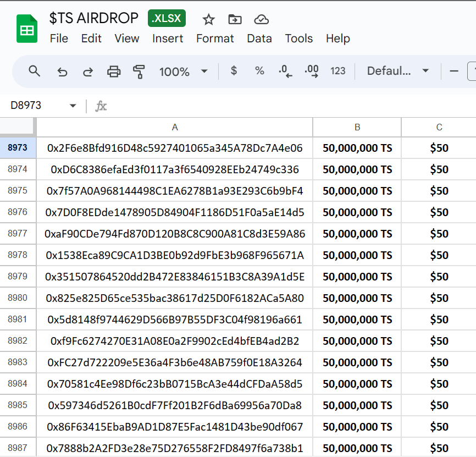Select row 8976 header
The image size is (476, 457).
coord(18,212)
